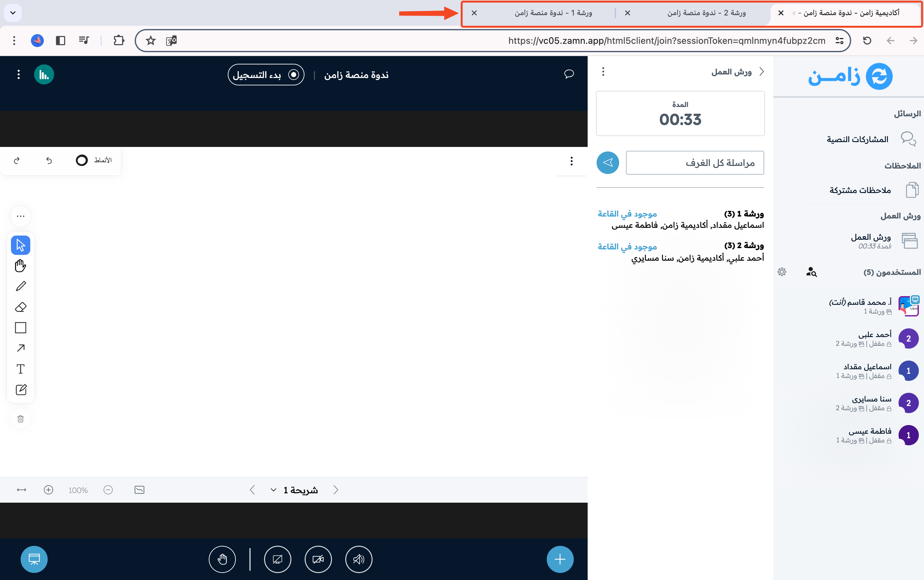Image resolution: width=924 pixels, height=580 pixels.
Task: Switch to ورشة 1 browser tab
Action: [x=539, y=13]
